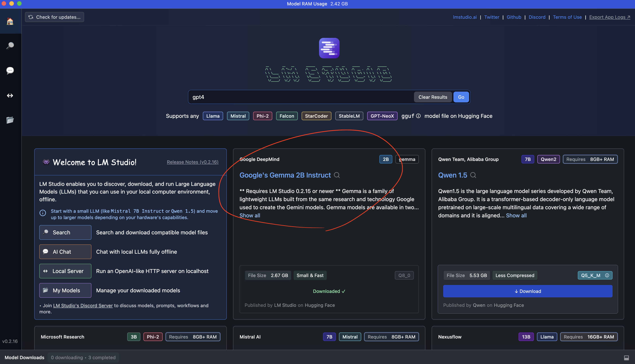Click the 0 downloading 3 completed status

click(83, 357)
